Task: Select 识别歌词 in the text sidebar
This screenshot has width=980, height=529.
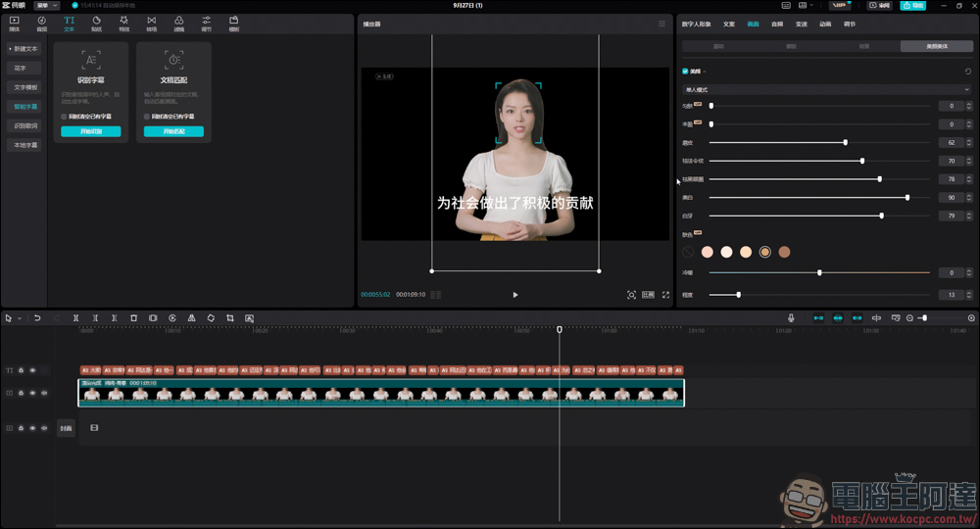Action: pos(25,125)
